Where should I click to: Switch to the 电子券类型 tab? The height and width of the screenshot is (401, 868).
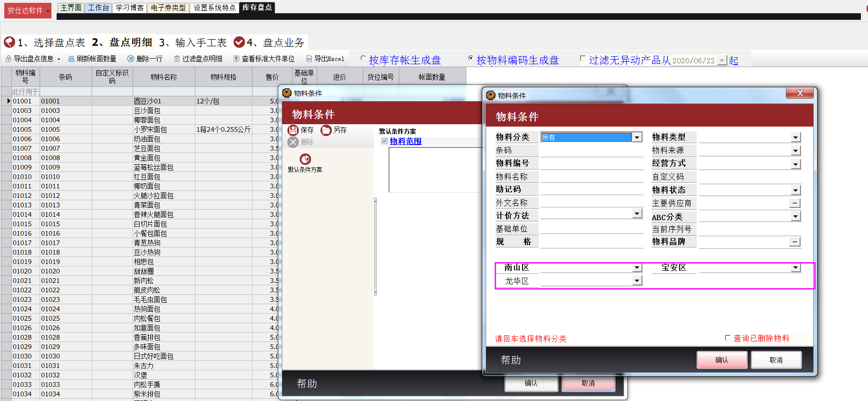click(169, 8)
